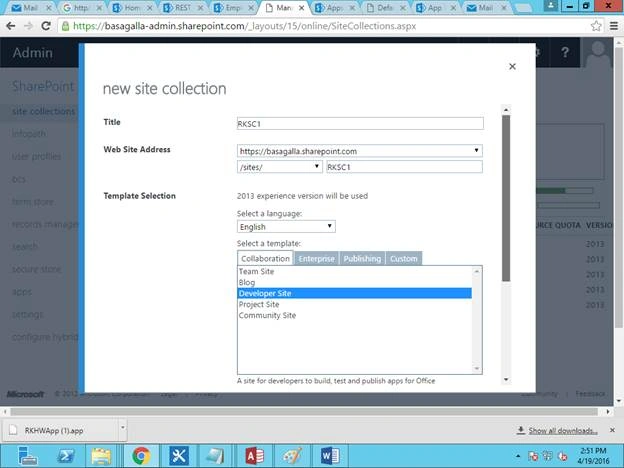Open the language dropdown showing English
The height and width of the screenshot is (468, 624).
286,226
